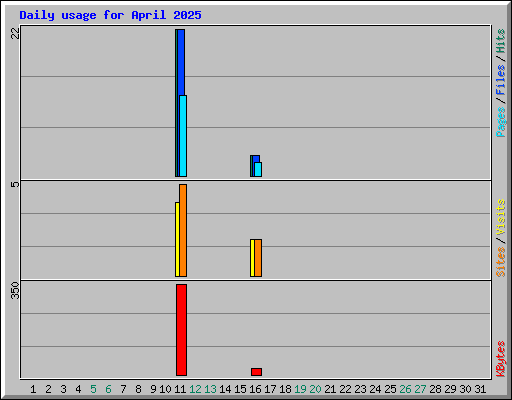Click the yellow Visits legend label
Image resolution: width=512 pixels, height=400 pixels.
(x=501, y=217)
